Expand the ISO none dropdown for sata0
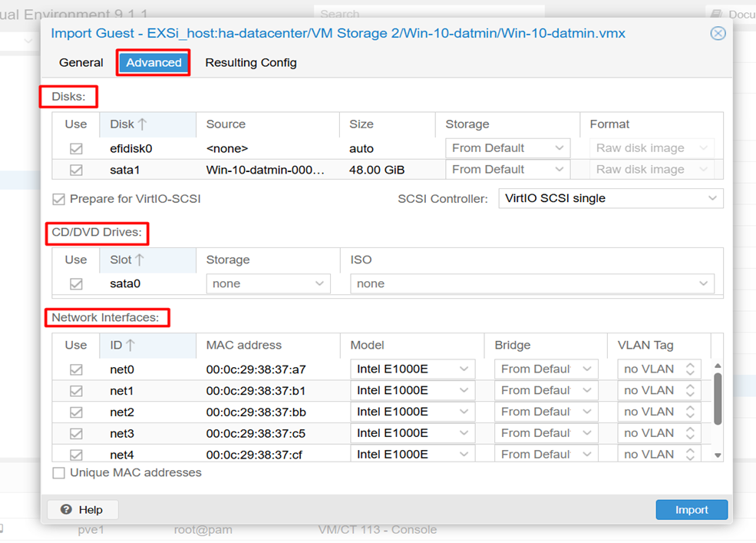The width and height of the screenshot is (756, 543). coord(533,284)
